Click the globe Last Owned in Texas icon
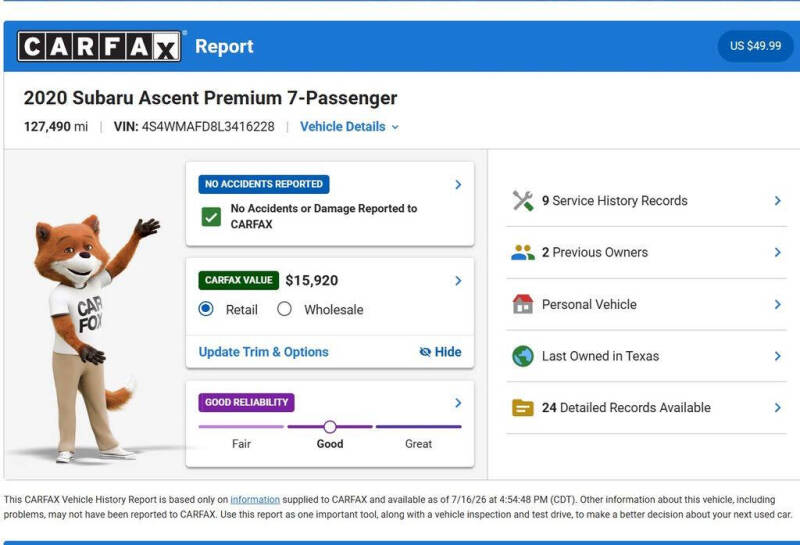800x545 pixels. 523,356
